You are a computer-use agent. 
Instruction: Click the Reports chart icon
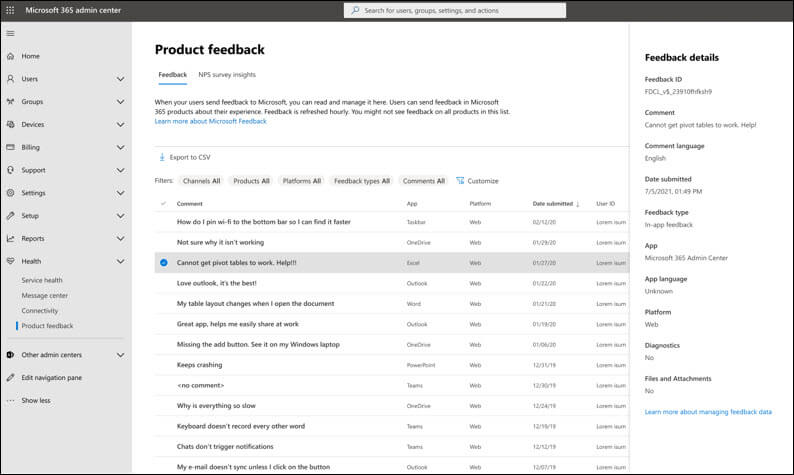click(x=10, y=239)
